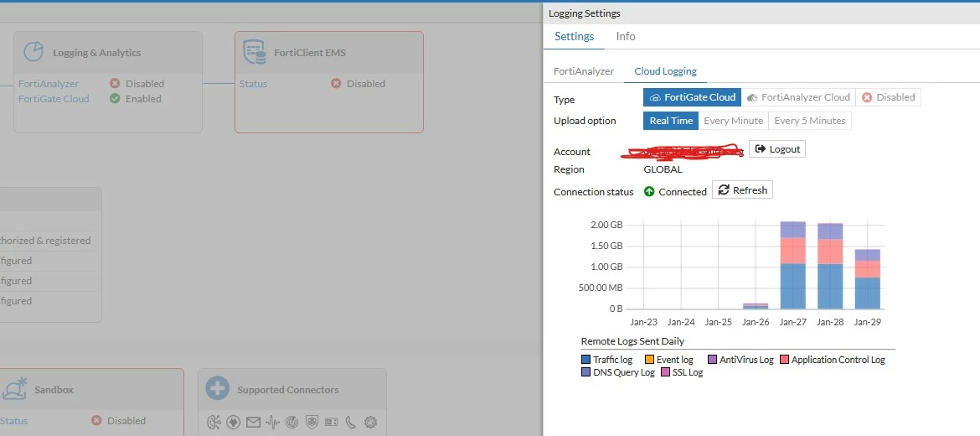Image resolution: width=980 pixels, height=436 pixels.
Task: Toggle Application Control Log legend swatch
Action: [x=785, y=360]
